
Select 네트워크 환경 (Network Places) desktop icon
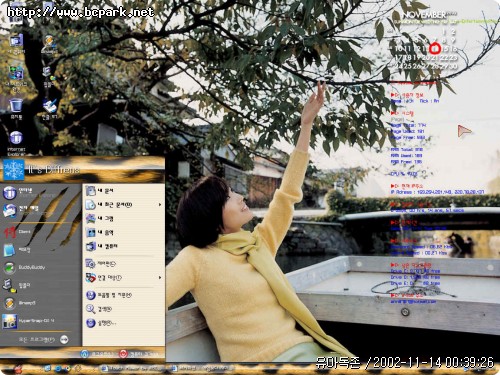click(x=16, y=78)
